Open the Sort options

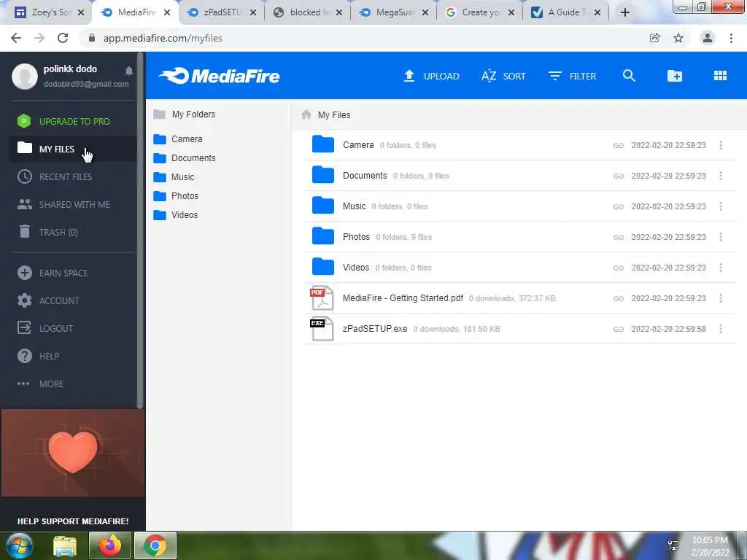pos(503,76)
